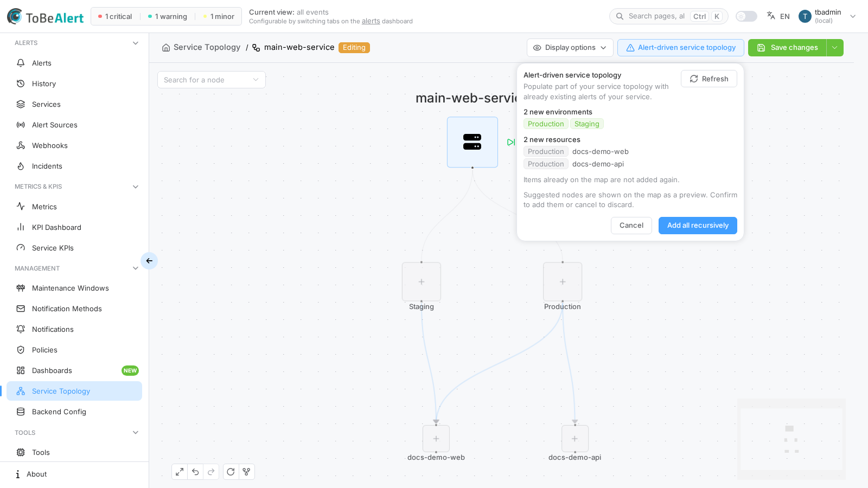The height and width of the screenshot is (488, 868).
Task: Click the tbadmin user avatar
Action: (805, 16)
